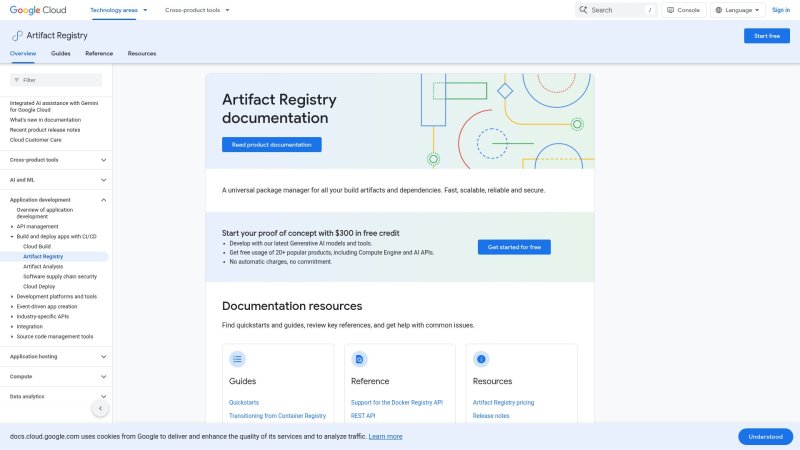Open the Cross-product tools top menu

point(197,10)
